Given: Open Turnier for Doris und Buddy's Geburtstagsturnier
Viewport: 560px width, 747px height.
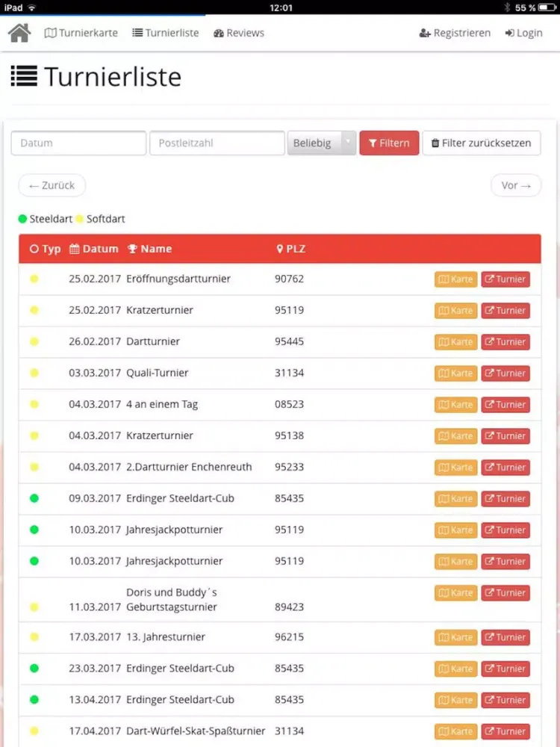Looking at the screenshot, I should point(505,593).
